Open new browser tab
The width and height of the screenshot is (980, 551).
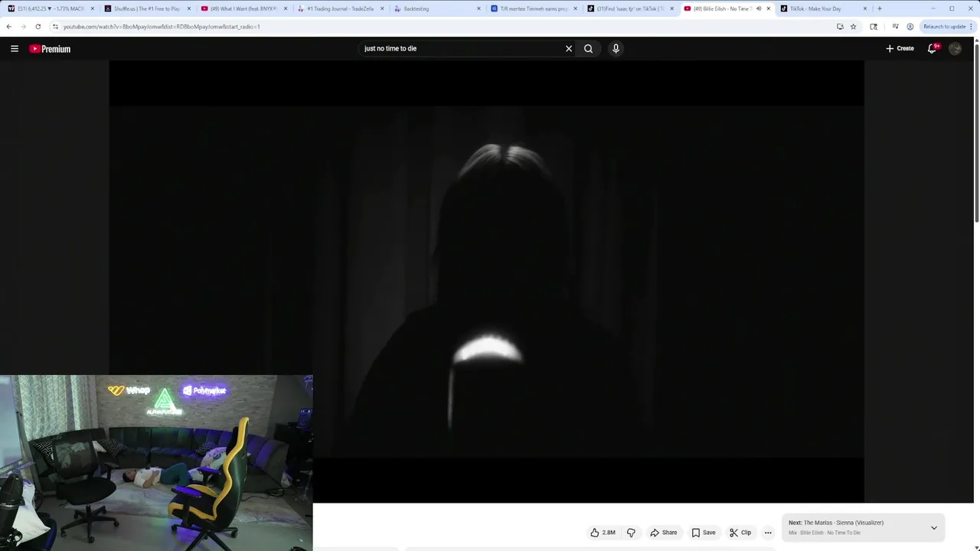point(879,8)
